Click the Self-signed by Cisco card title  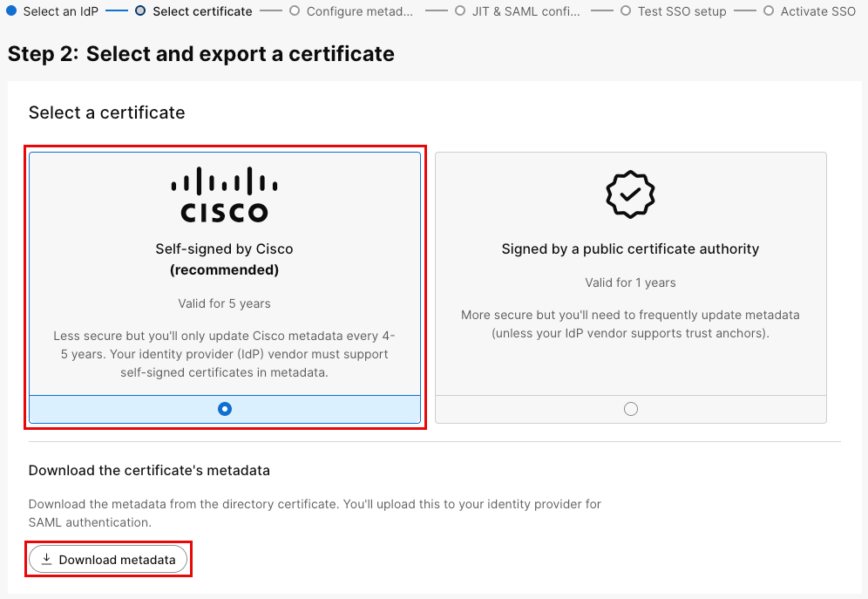224,248
